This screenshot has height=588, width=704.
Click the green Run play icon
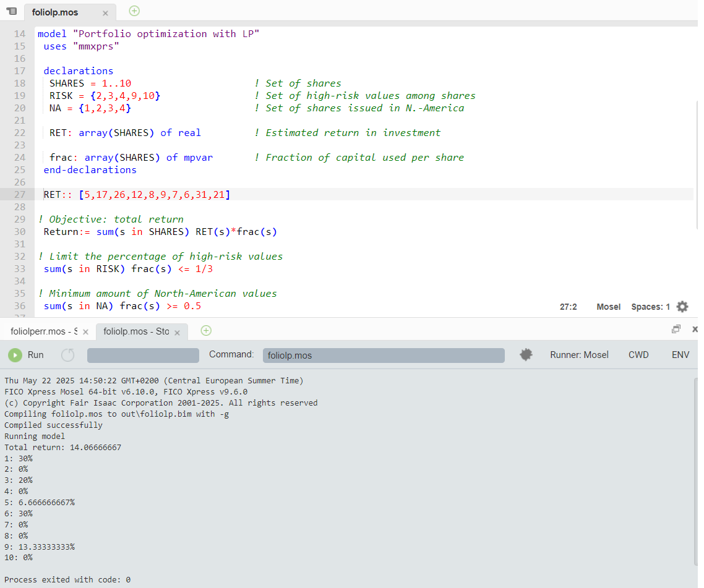(x=15, y=355)
